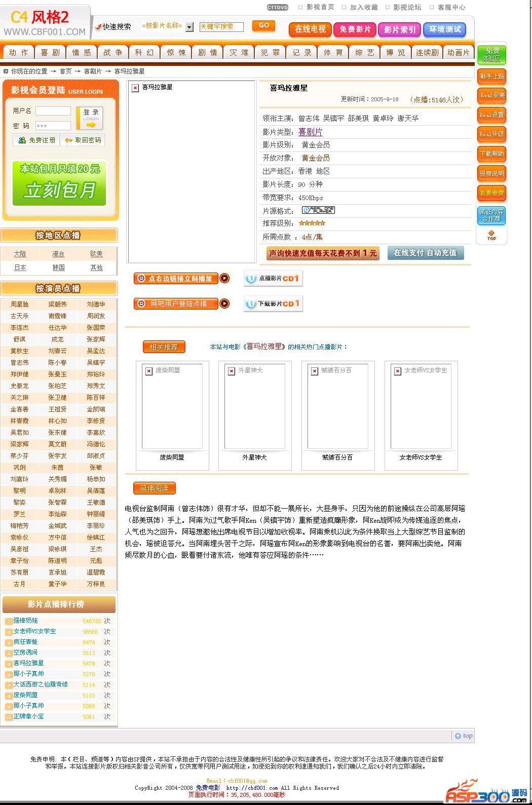Focus the 用户名 username input
This screenshot has height=805, width=532.
53,110
